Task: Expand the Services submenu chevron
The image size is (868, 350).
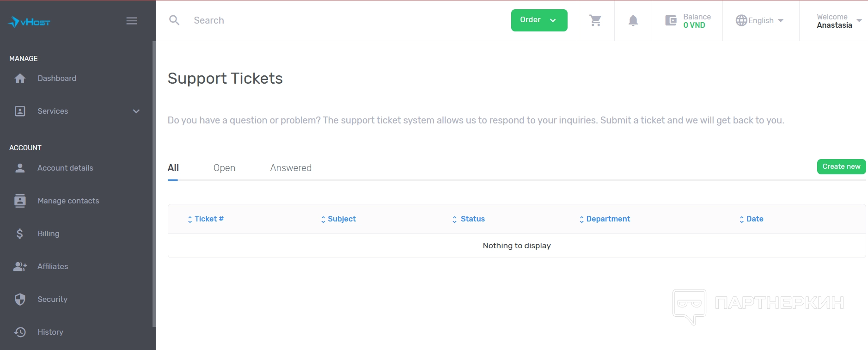Action: (136, 111)
